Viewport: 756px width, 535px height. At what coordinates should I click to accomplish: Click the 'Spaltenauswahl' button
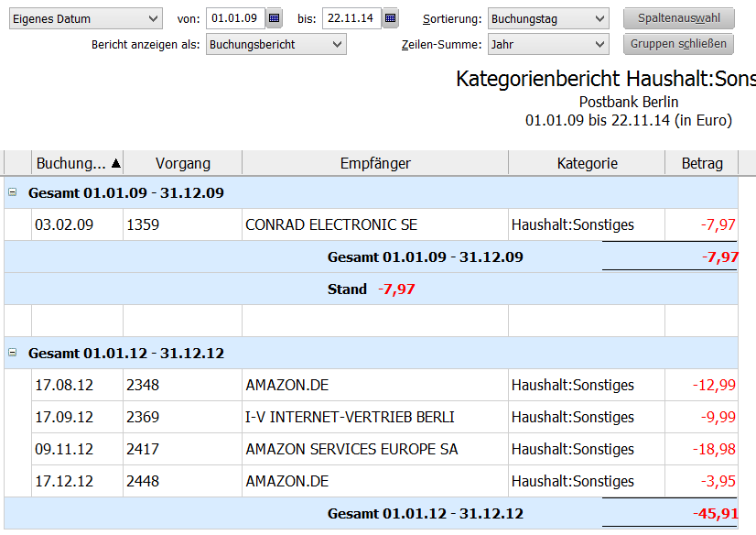(678, 18)
